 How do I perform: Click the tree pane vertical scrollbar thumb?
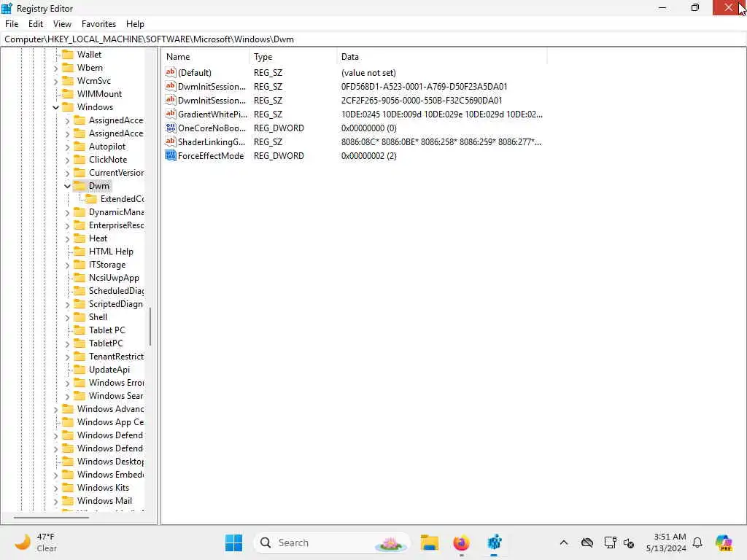150,327
